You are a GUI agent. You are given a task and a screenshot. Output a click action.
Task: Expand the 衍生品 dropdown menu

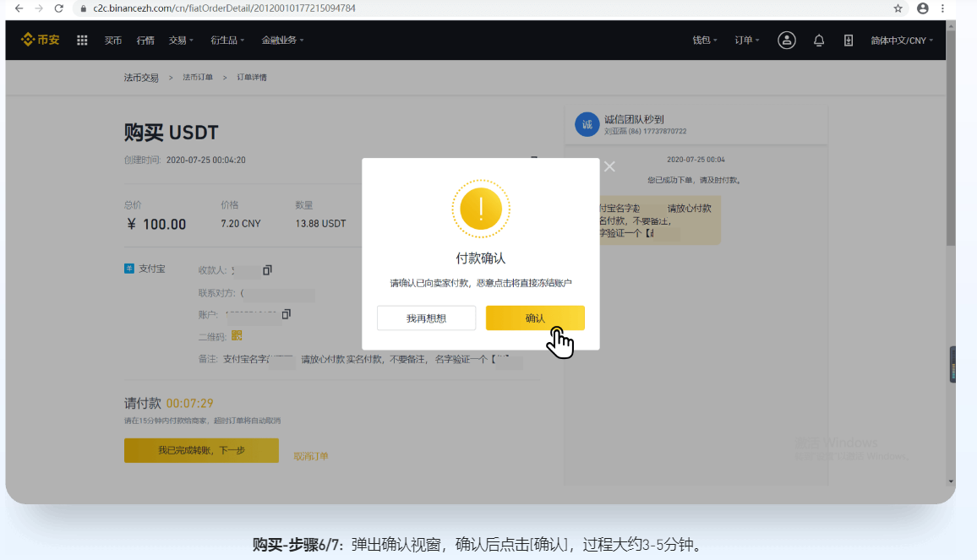(x=227, y=41)
